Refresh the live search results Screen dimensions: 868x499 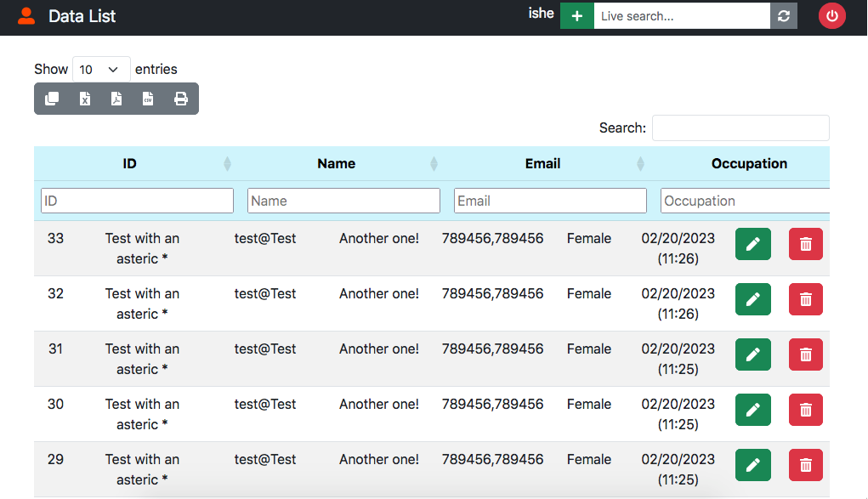click(784, 16)
